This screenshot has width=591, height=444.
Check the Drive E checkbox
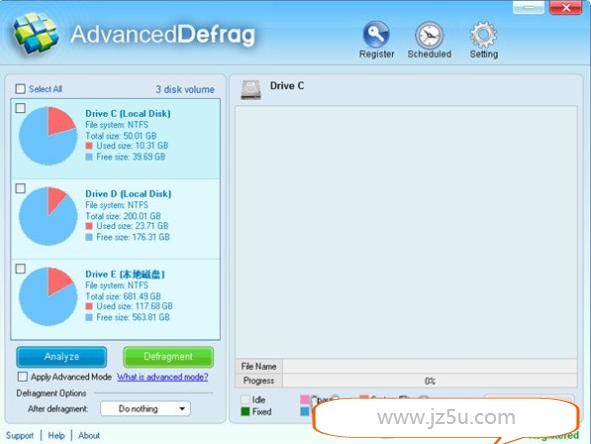[21, 269]
